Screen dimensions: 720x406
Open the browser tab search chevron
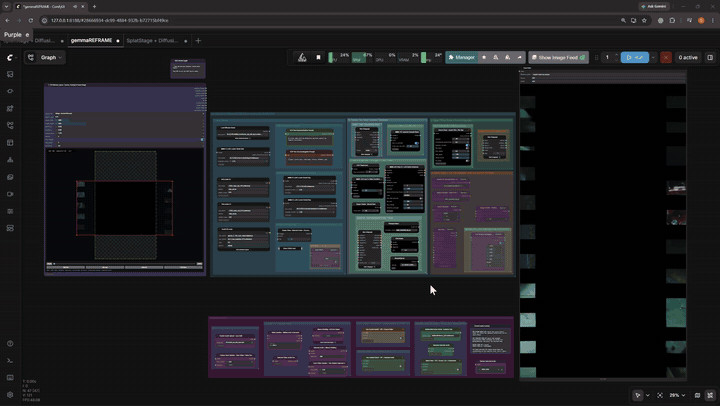pos(6,6)
